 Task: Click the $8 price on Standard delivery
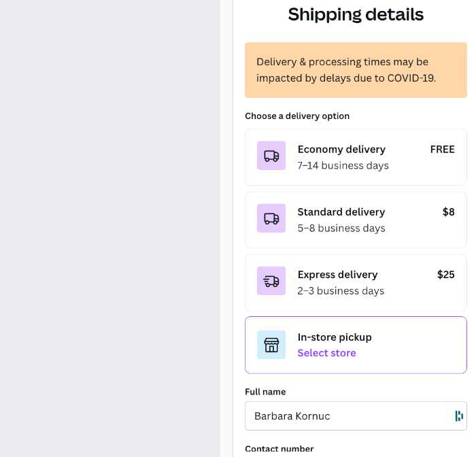tap(448, 212)
